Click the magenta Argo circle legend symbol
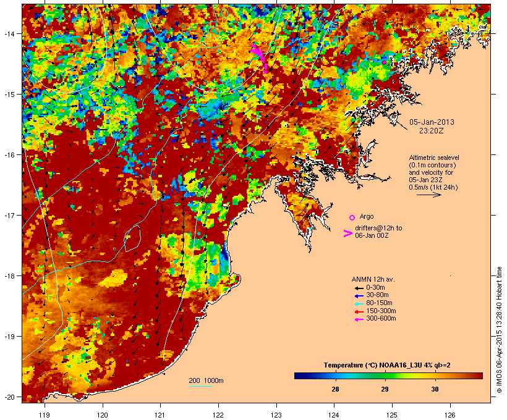This screenshot has width=507, height=420. click(x=352, y=217)
